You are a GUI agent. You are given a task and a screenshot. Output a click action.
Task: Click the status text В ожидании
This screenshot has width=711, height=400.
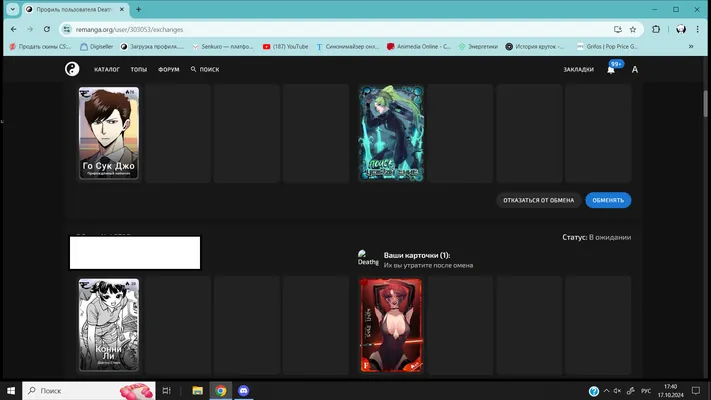click(x=609, y=237)
